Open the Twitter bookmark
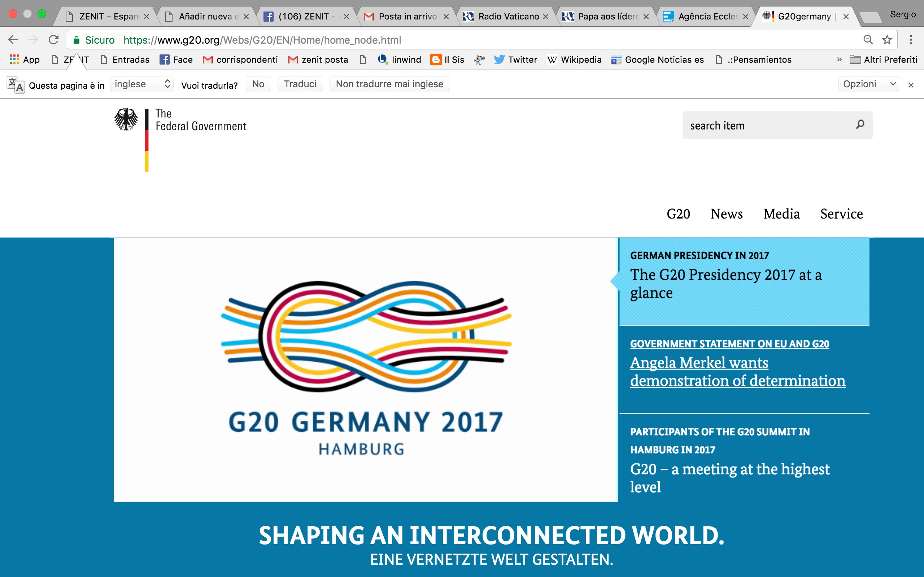 tap(515, 60)
